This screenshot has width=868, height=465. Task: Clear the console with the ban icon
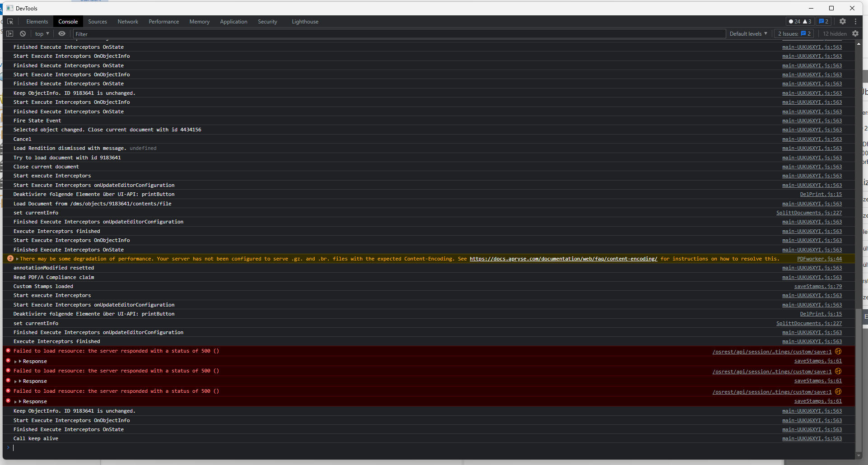pyautogui.click(x=23, y=34)
